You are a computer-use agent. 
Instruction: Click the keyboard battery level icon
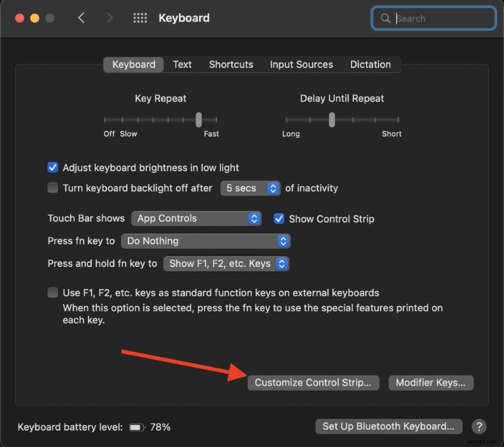137,427
